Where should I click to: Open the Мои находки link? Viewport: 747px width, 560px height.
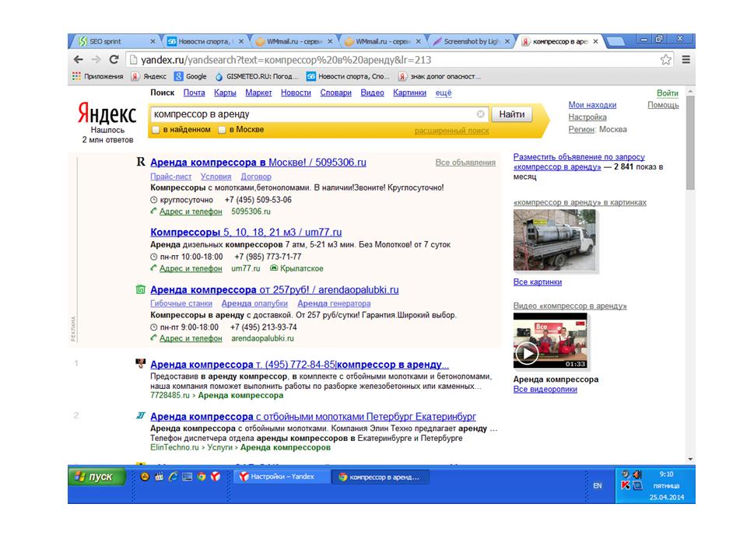tap(592, 105)
